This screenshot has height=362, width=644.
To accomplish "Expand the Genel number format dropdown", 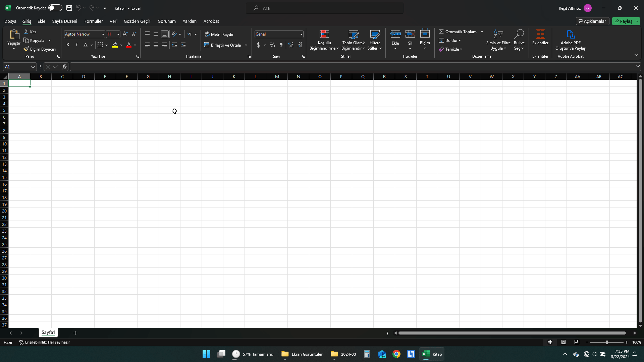I will [x=301, y=34].
